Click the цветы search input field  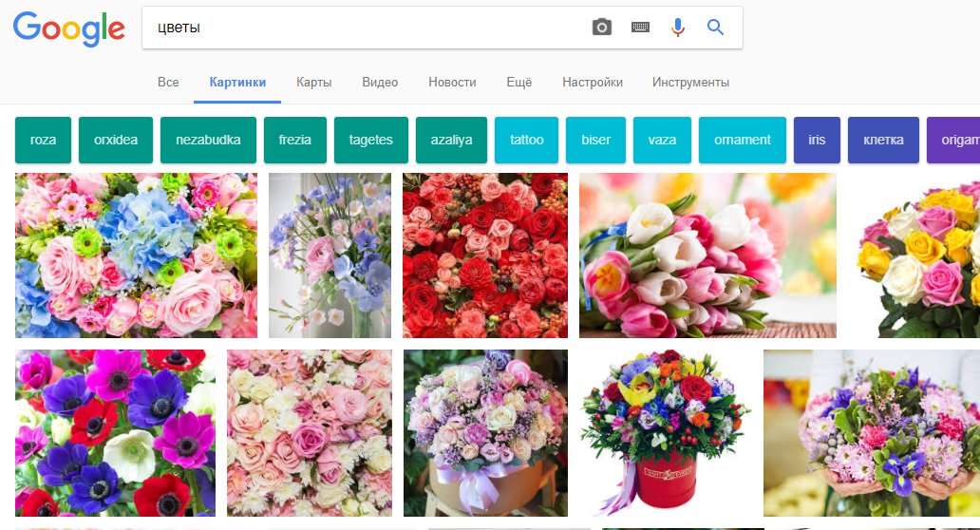click(x=363, y=28)
